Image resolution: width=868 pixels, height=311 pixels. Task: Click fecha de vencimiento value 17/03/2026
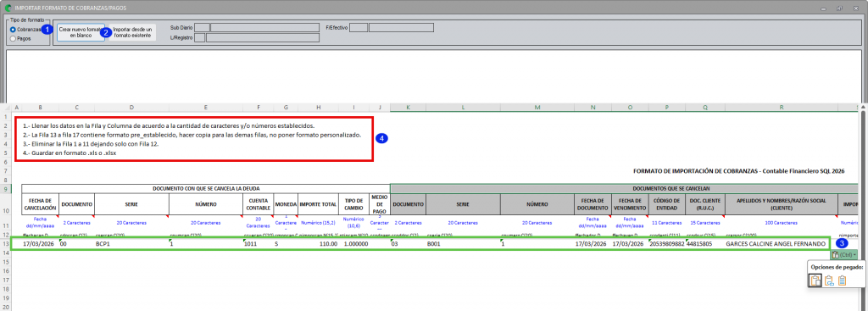630,243
